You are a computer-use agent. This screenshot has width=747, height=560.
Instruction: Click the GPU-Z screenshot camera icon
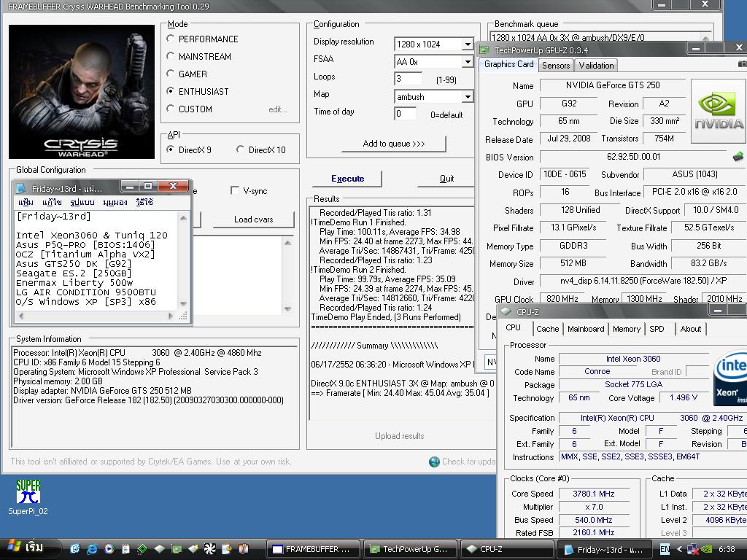tap(742, 64)
